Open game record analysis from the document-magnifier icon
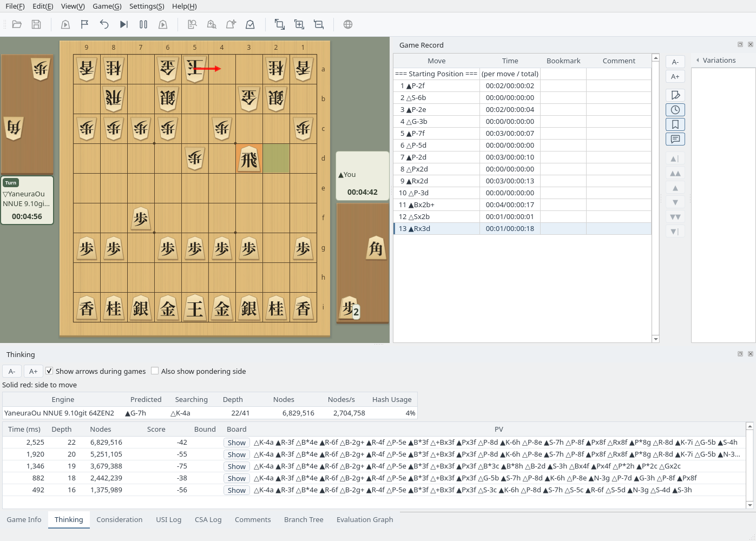The image size is (756, 541). click(192, 24)
